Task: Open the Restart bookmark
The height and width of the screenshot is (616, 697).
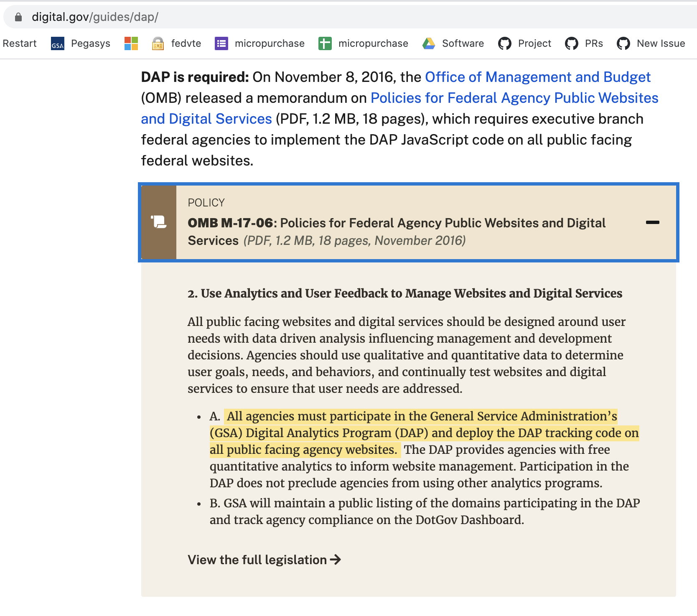Action: click(x=20, y=43)
